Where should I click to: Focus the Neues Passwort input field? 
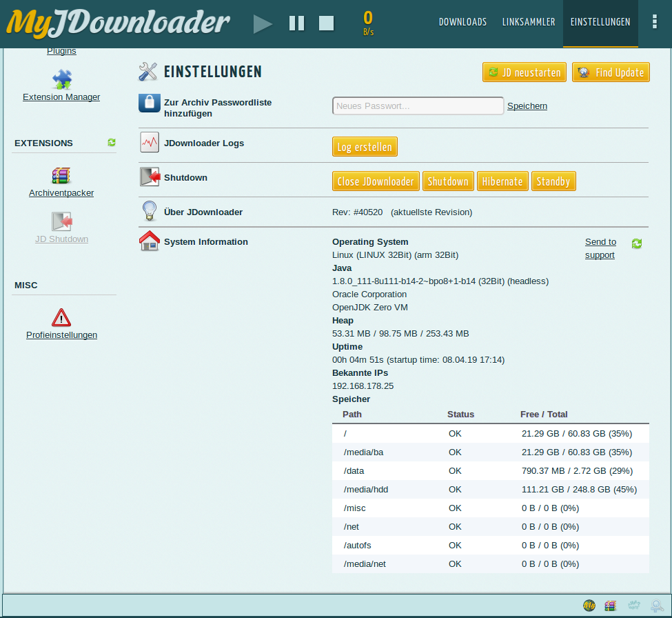[x=418, y=106]
